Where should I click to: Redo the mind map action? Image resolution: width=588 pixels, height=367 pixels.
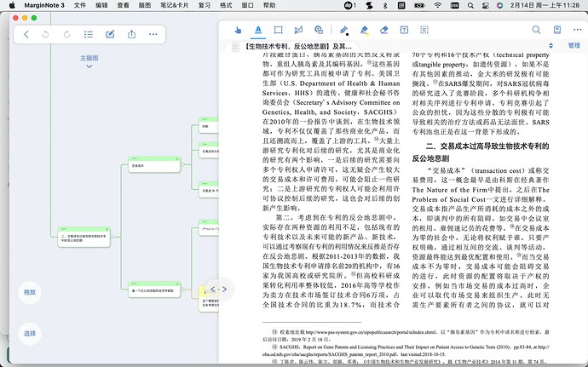[67, 35]
